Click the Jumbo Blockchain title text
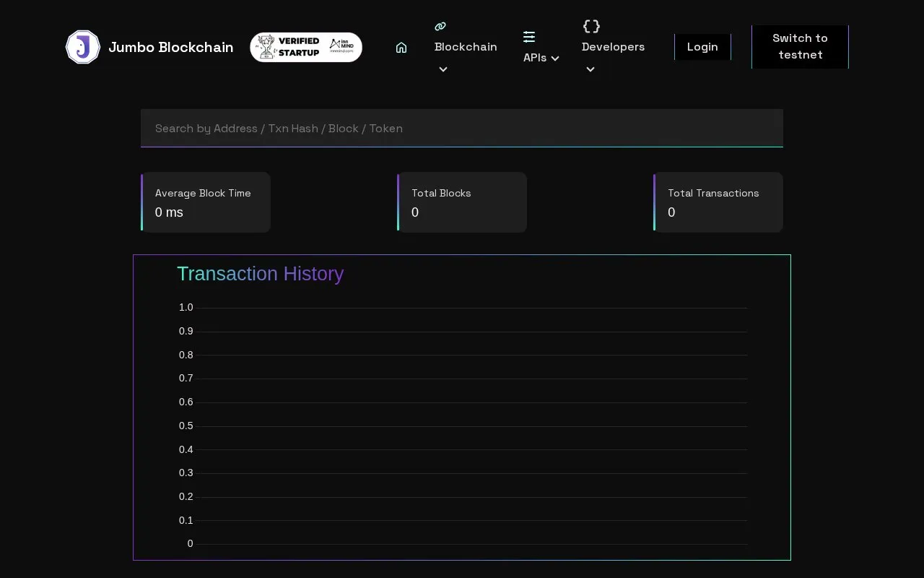 [x=171, y=47]
